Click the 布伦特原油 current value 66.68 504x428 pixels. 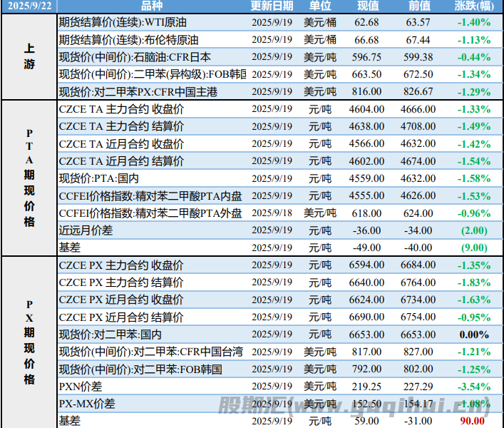click(367, 40)
